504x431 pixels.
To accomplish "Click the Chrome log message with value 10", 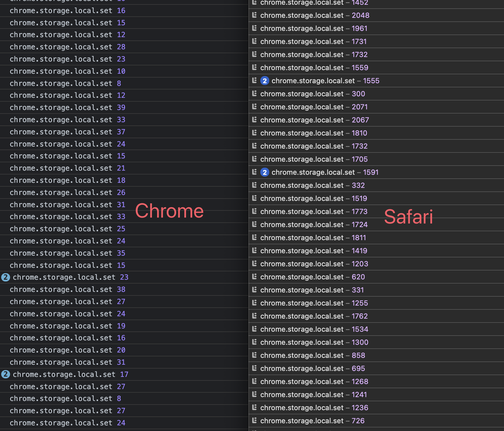I will pos(67,71).
